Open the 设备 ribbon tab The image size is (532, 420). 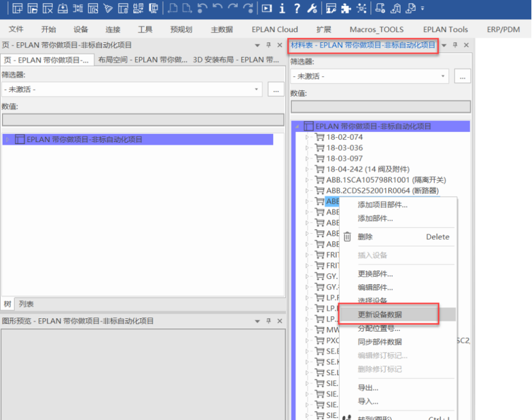(81, 29)
